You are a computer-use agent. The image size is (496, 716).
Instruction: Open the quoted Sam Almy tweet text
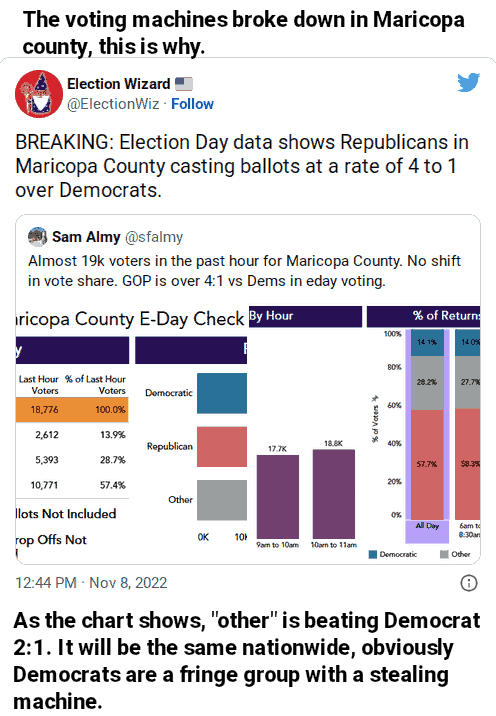coord(244,271)
